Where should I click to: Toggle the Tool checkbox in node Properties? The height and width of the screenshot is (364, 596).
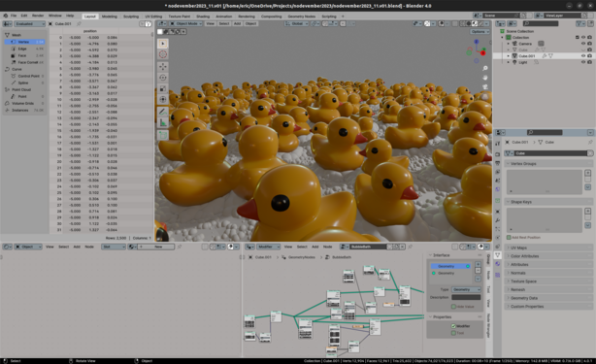tap(453, 333)
